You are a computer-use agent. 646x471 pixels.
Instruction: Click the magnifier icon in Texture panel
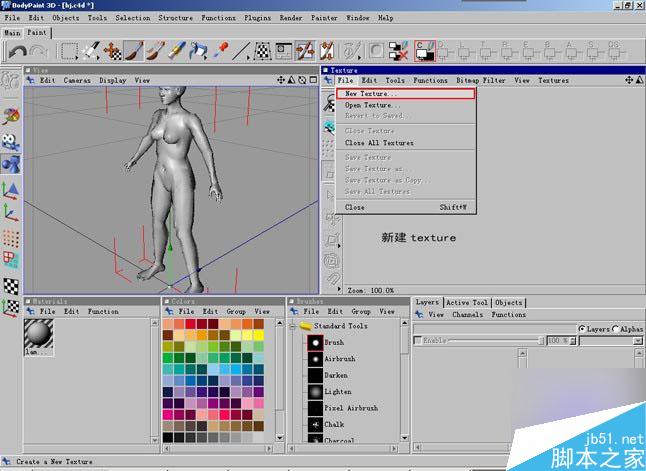tap(329, 103)
